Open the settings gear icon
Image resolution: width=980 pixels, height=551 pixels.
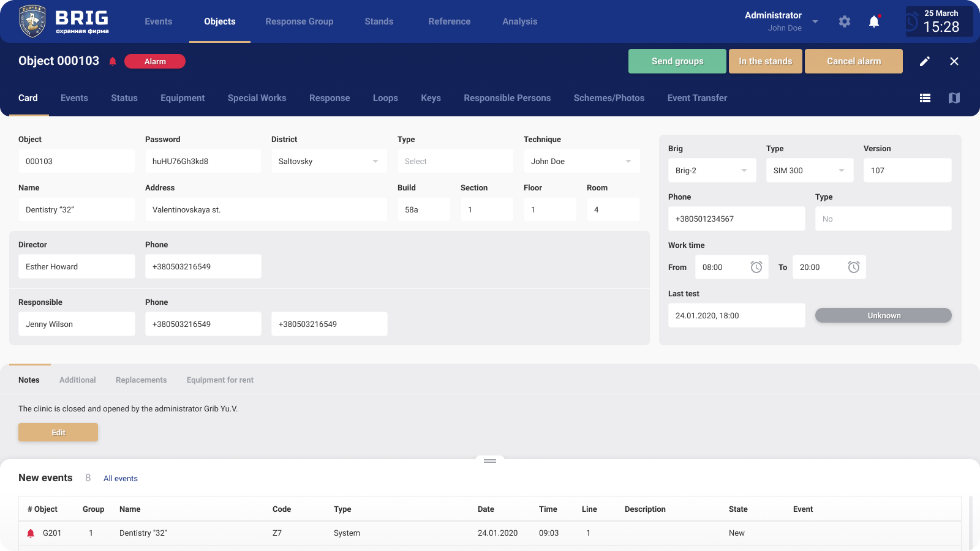(x=845, y=21)
